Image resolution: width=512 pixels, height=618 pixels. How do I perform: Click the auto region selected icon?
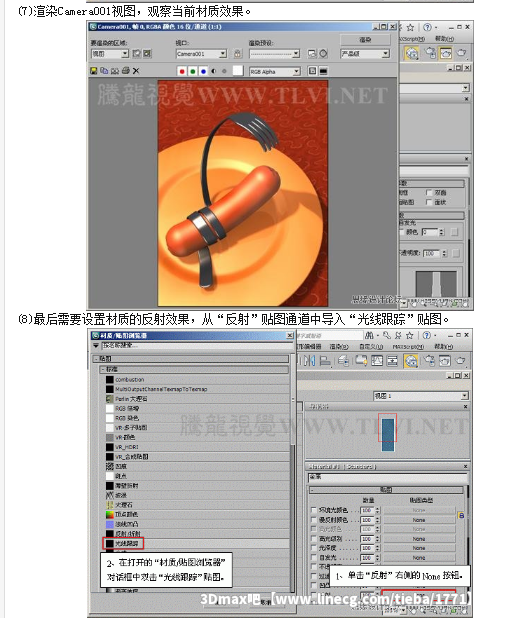[147, 54]
